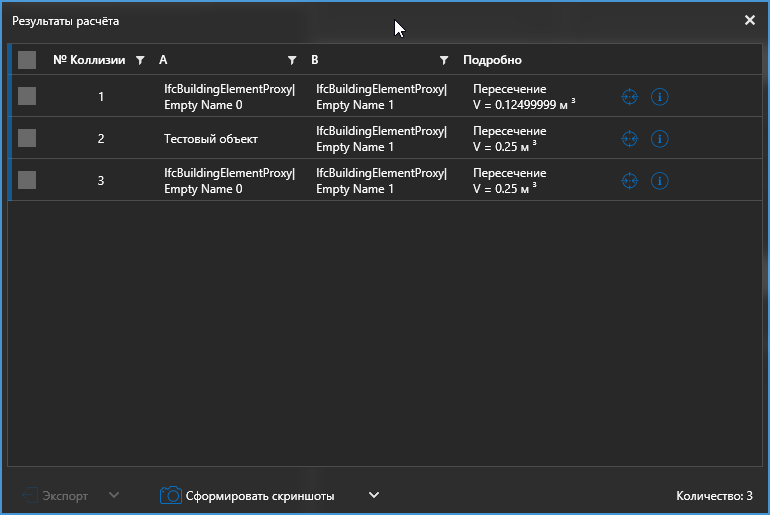Show info for collision 2

pyautogui.click(x=659, y=139)
